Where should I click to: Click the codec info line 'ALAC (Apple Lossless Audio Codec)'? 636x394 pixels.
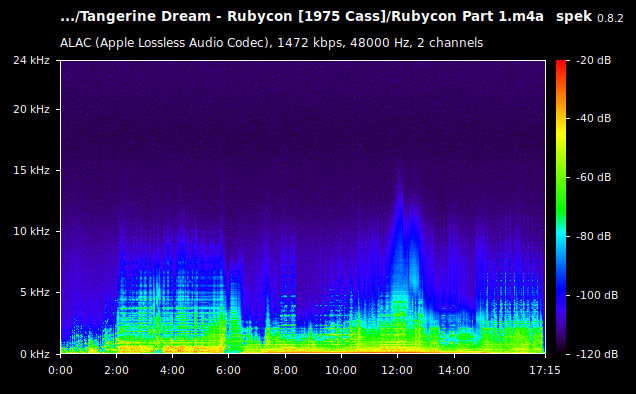coord(166,43)
